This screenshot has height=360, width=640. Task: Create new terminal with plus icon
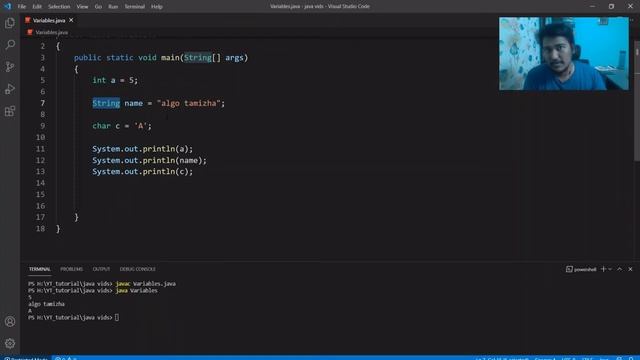coord(603,269)
